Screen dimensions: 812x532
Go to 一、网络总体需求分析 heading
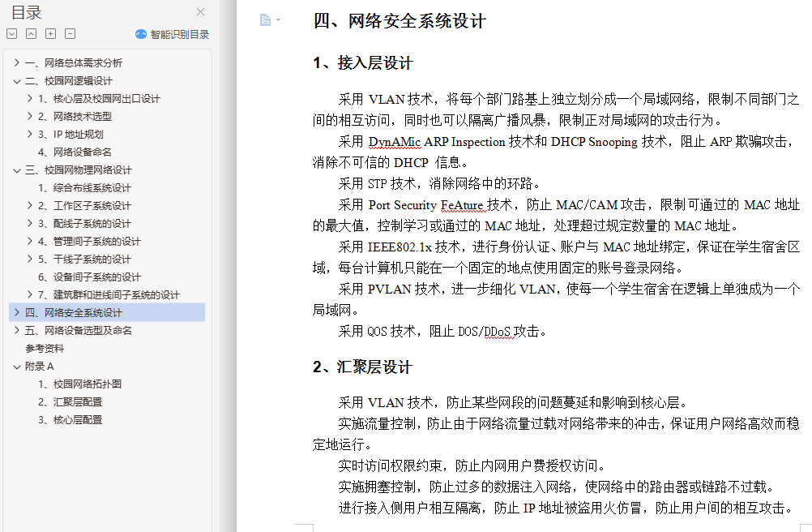(x=74, y=62)
